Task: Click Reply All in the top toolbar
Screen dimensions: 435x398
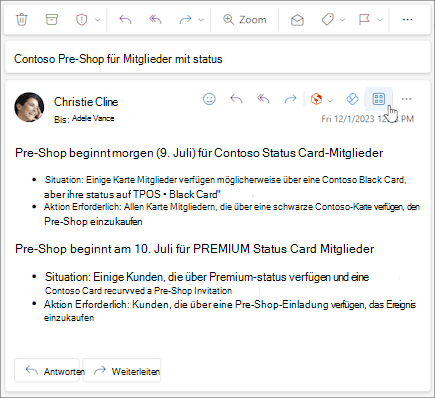Action: pos(155,19)
